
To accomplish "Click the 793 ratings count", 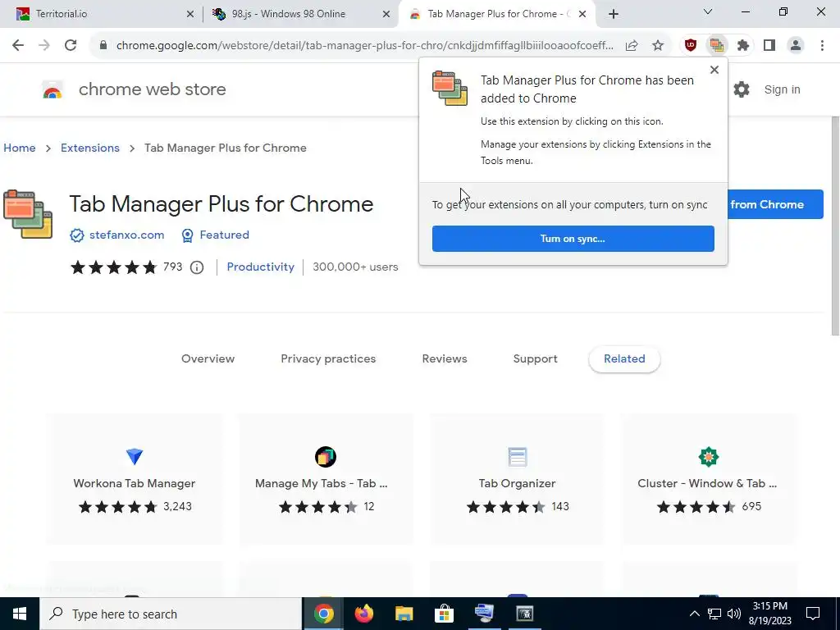I will click(172, 267).
